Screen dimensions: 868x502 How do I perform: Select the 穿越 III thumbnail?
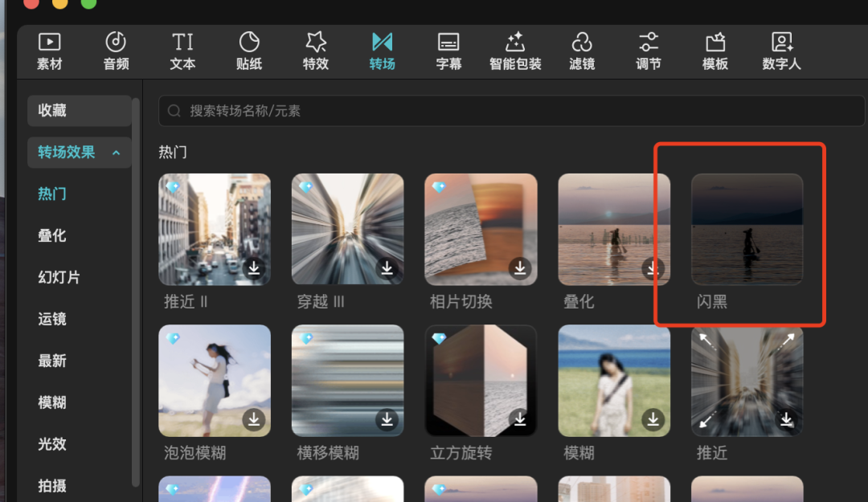pyautogui.click(x=348, y=230)
